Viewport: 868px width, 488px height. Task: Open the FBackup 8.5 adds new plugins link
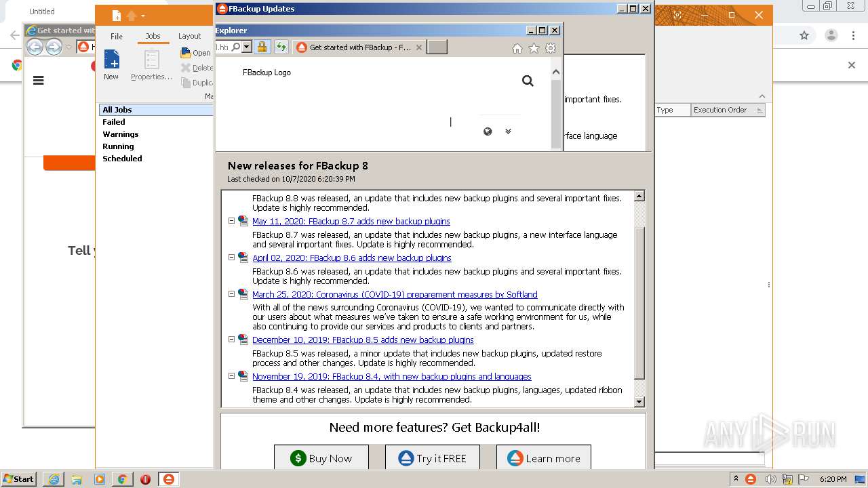(363, 340)
